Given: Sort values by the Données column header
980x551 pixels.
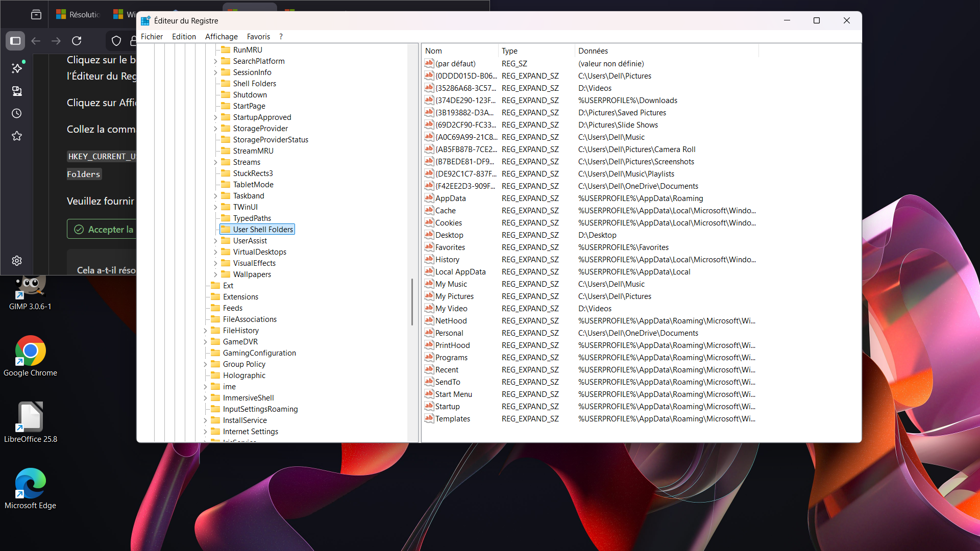Looking at the screenshot, I should pos(667,51).
